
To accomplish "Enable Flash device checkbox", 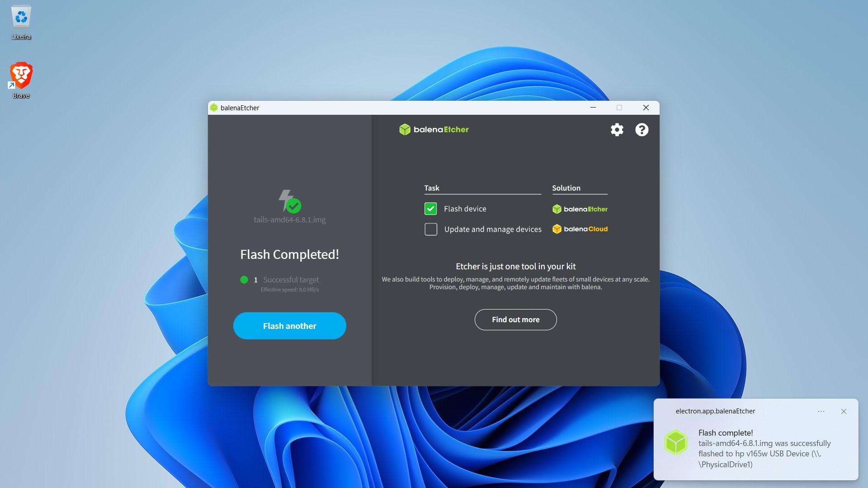I will coord(430,209).
